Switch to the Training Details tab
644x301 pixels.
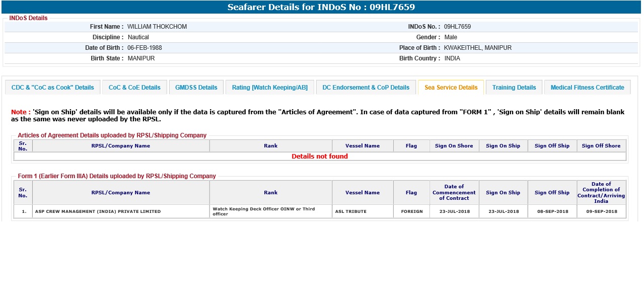(x=514, y=88)
